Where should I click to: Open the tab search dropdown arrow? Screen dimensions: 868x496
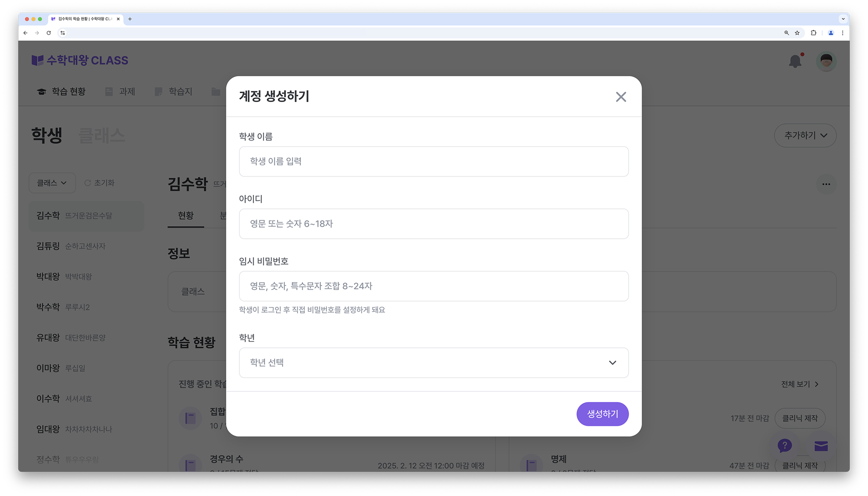click(843, 19)
